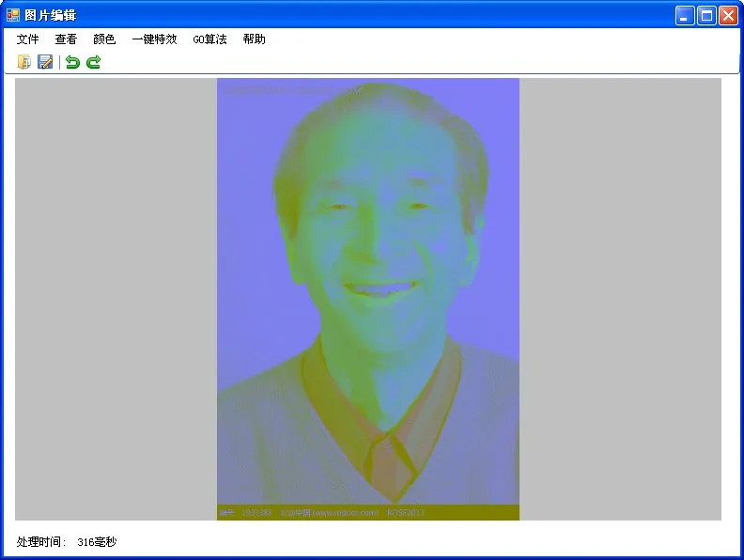Open the 帮助 menu

click(x=254, y=39)
